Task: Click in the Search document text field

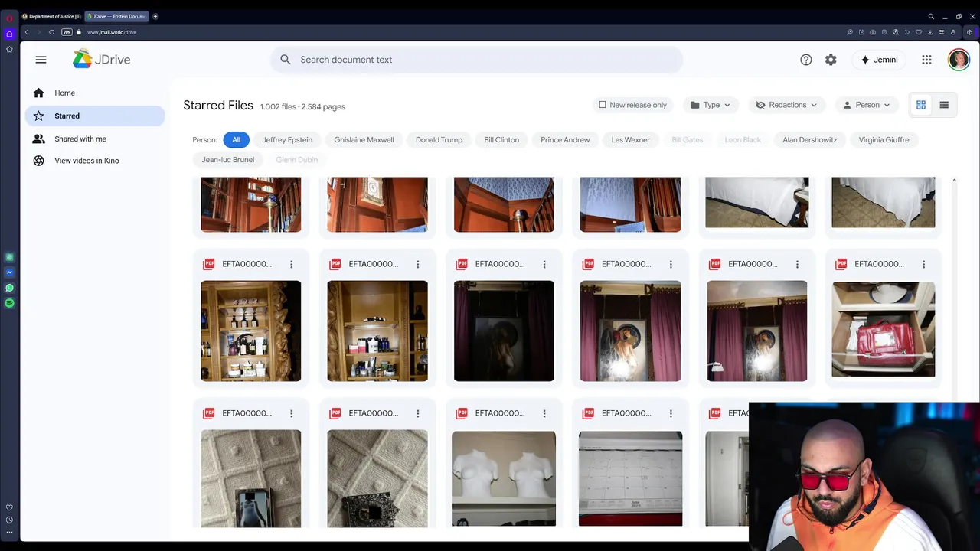Action: click(x=476, y=60)
